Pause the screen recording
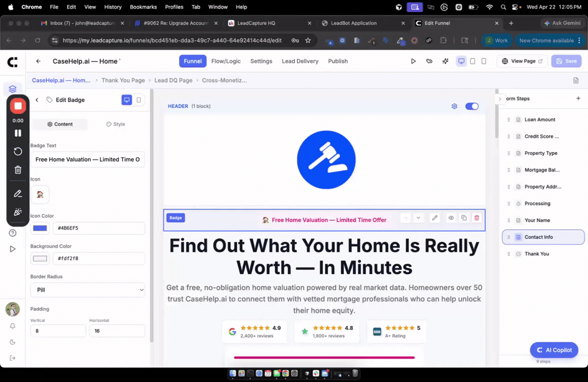This screenshot has width=588, height=382. (18, 133)
